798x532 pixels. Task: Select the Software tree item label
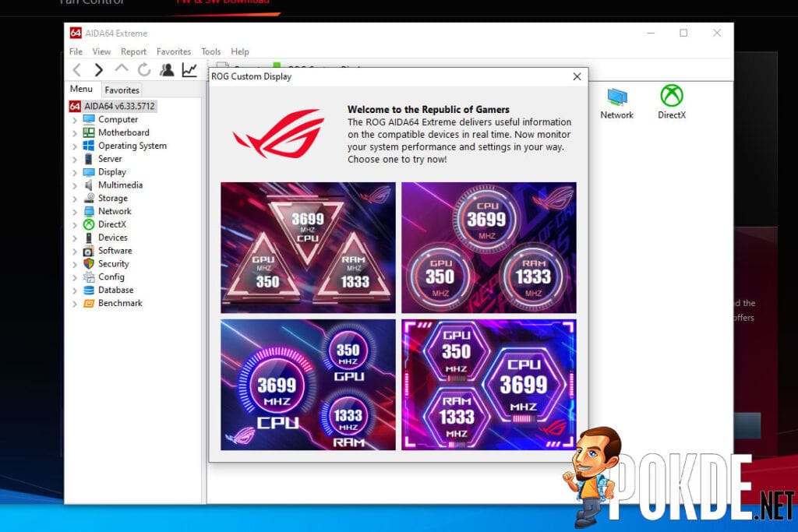[115, 251]
